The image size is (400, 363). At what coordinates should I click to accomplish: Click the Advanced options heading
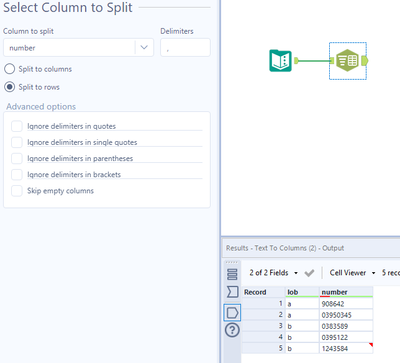coord(41,107)
